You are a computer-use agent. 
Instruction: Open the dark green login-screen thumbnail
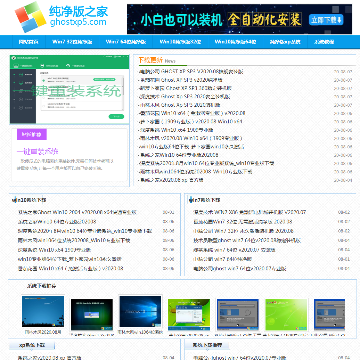(92, 315)
